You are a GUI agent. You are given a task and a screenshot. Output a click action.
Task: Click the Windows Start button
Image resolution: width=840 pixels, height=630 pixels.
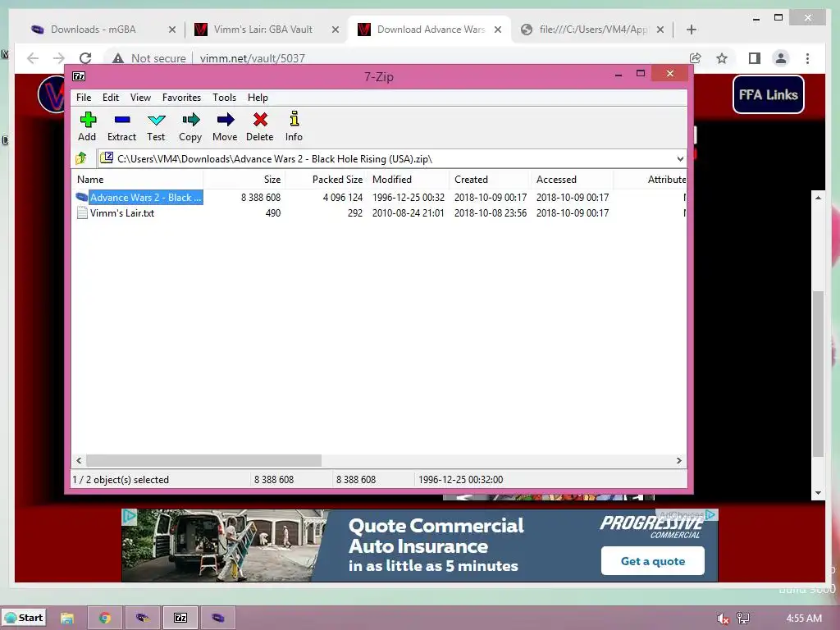click(x=24, y=618)
